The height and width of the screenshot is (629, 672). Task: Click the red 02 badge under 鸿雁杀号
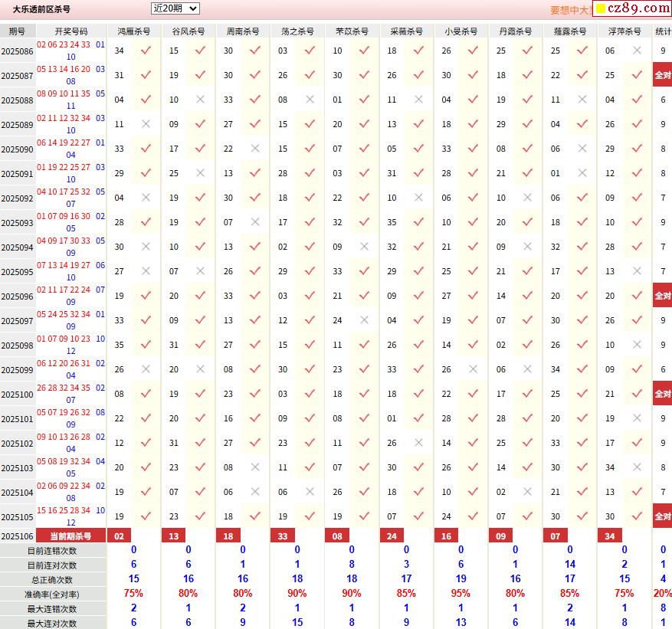point(119,536)
